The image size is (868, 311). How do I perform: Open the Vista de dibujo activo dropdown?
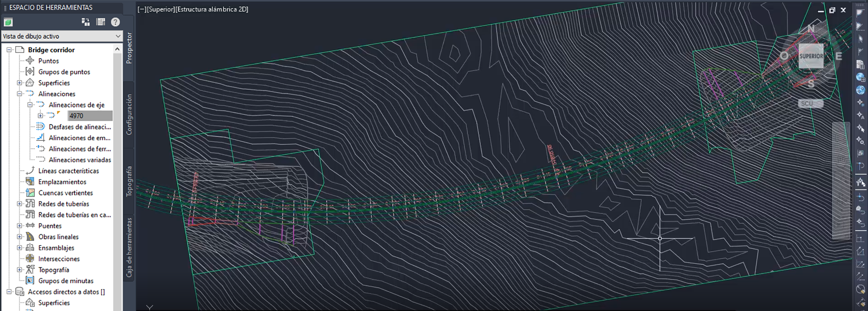62,36
